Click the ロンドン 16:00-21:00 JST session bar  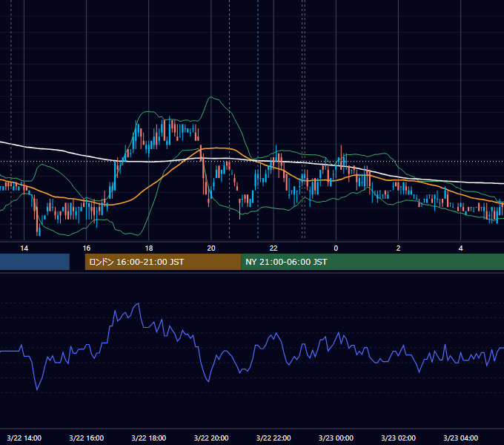click(163, 262)
